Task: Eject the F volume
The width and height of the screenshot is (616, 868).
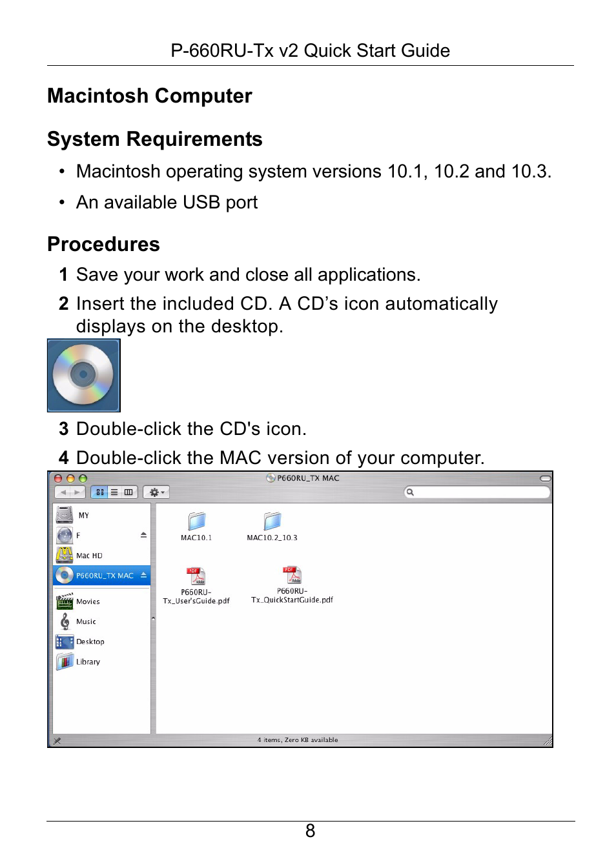Action: [143, 534]
